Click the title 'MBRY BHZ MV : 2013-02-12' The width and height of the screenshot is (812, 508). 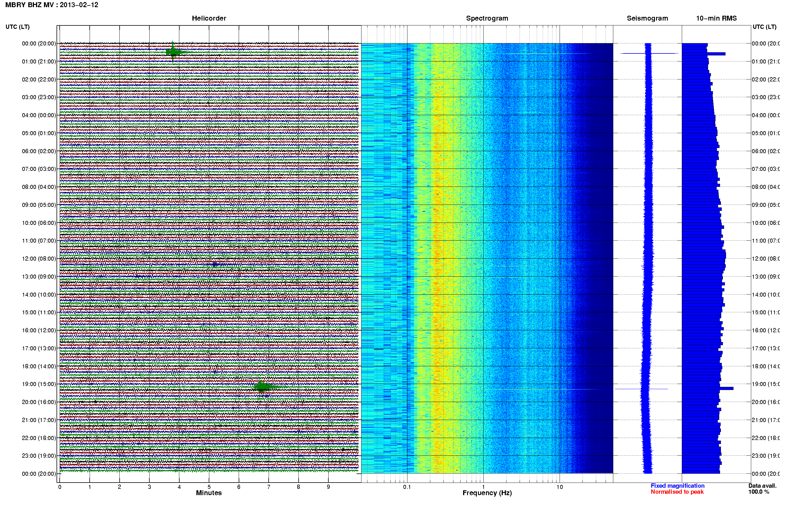pyautogui.click(x=52, y=5)
